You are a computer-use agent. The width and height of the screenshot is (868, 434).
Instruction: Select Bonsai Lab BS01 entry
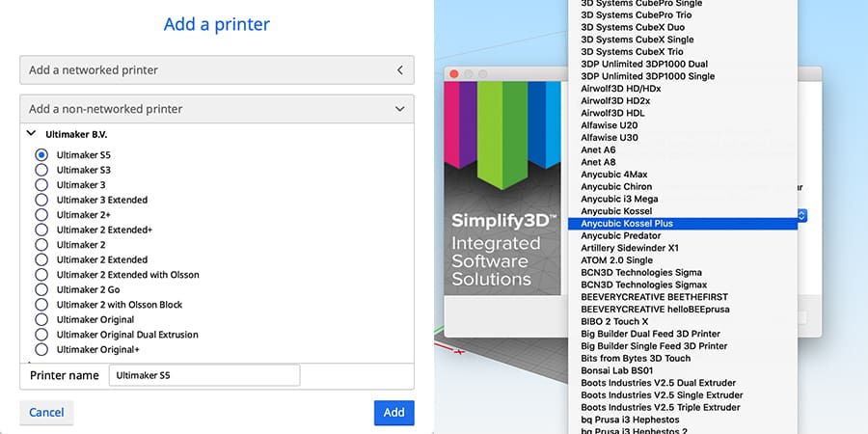683,370
